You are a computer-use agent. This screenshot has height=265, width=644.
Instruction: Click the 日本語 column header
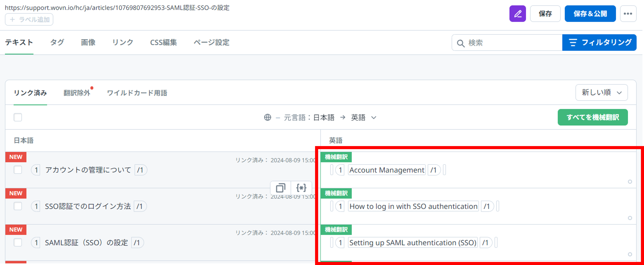pyautogui.click(x=24, y=140)
